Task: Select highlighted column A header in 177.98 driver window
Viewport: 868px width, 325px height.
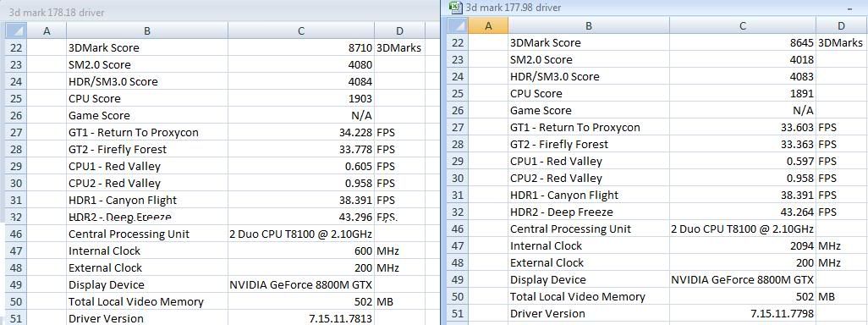Action: tap(487, 25)
